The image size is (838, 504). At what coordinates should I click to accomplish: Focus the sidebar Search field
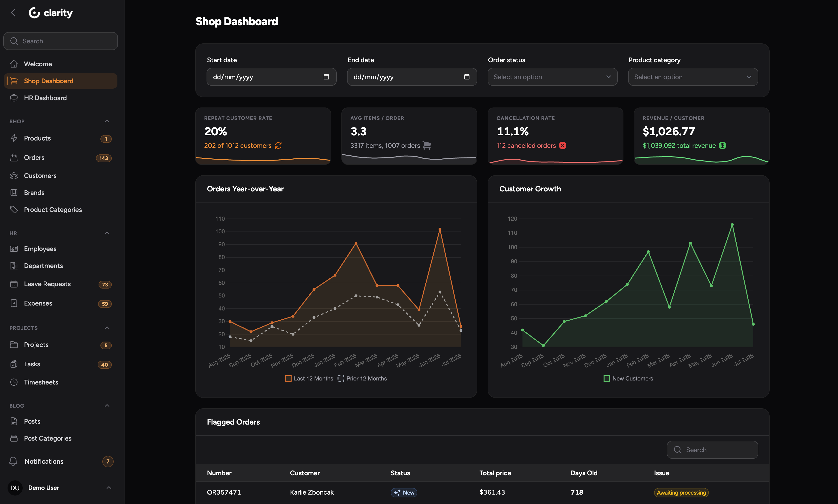point(60,41)
